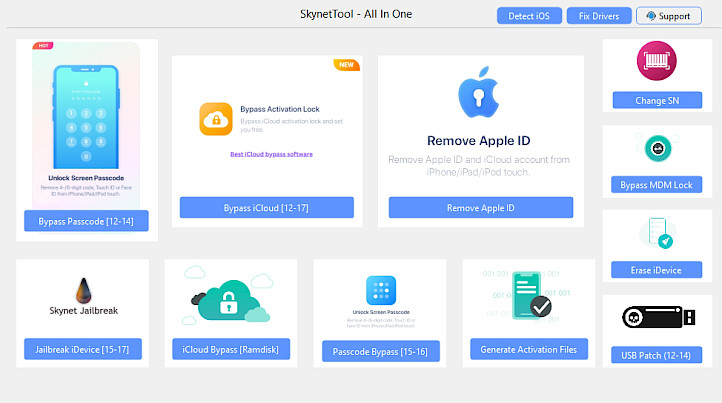The width and height of the screenshot is (722, 403).
Task: Launch Jailbreak iDevice [15-17]
Action: coord(83,349)
